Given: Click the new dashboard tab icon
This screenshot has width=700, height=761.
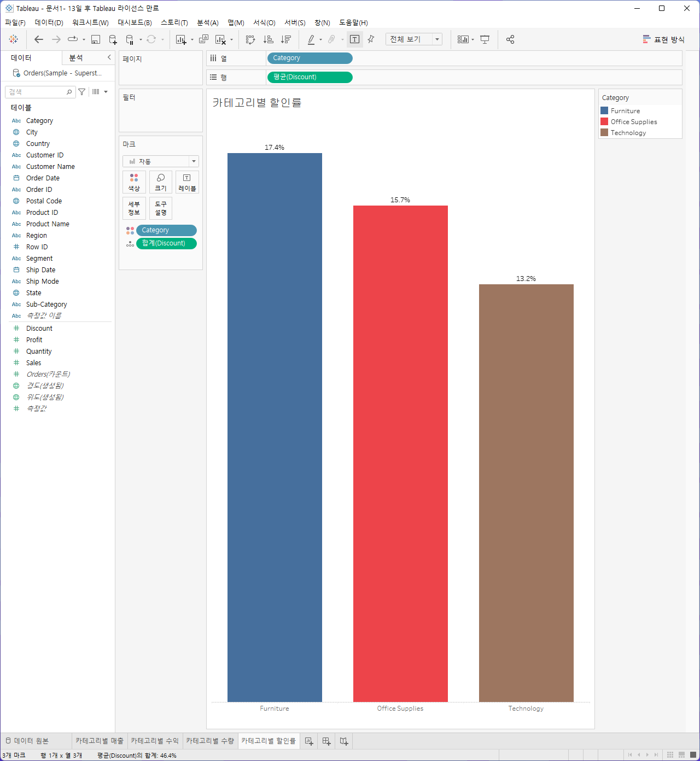Looking at the screenshot, I should [x=326, y=741].
